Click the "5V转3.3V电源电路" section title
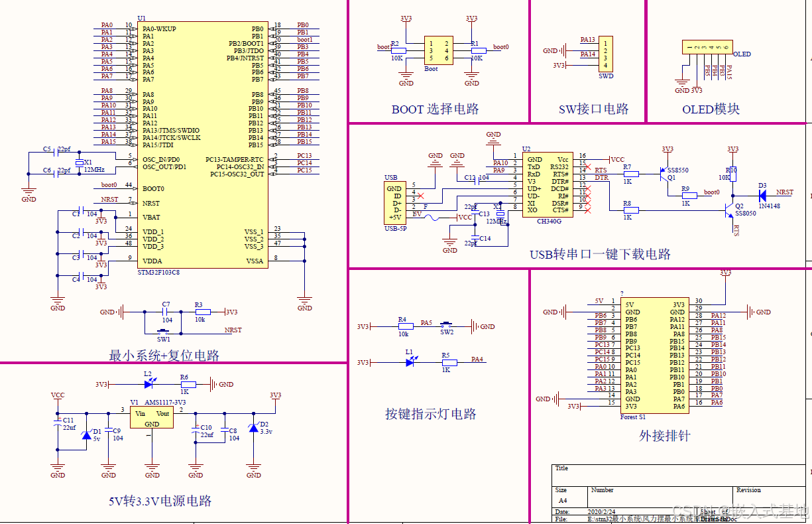Screen dimensions: 812x524 160,501
